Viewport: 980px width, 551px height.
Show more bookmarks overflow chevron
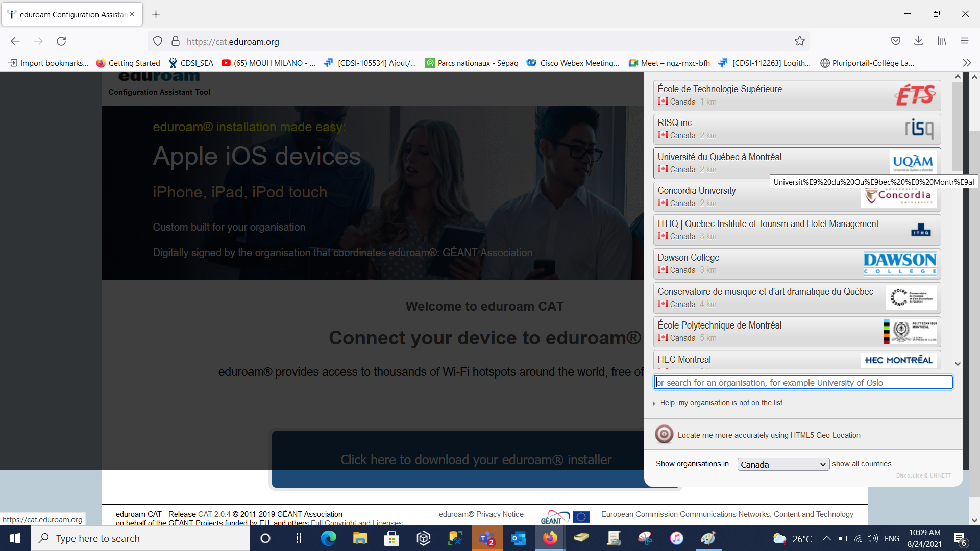coord(967,63)
